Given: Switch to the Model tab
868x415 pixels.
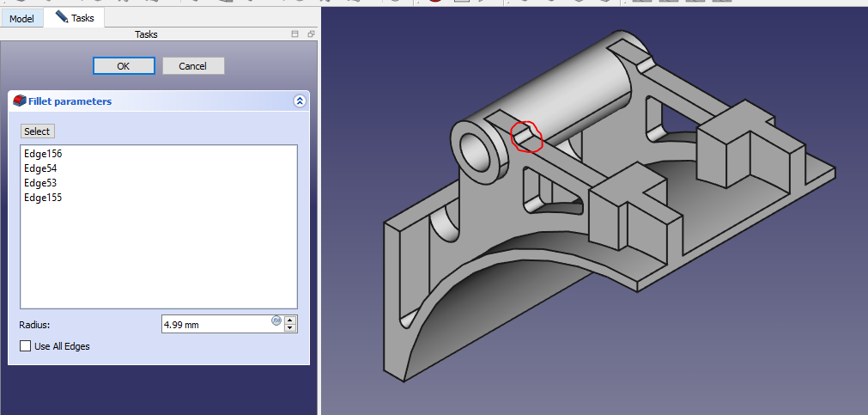Looking at the screenshot, I should click(x=21, y=18).
